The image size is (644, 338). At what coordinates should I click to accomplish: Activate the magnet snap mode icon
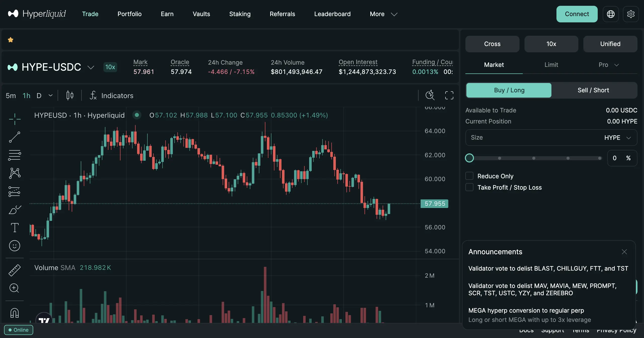pos(15,313)
